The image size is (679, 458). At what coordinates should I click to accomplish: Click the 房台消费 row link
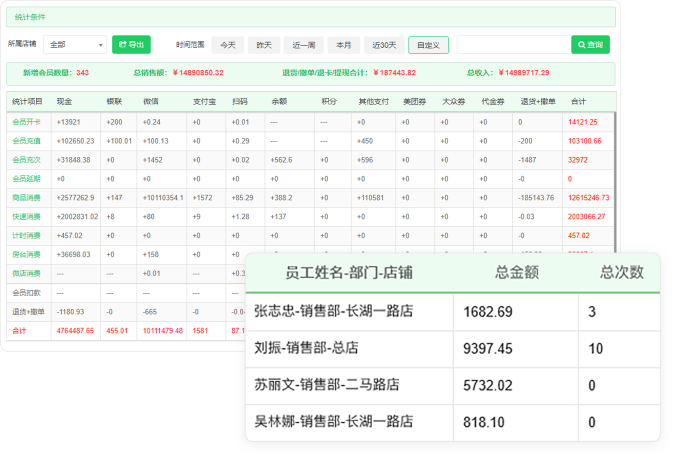[26, 255]
